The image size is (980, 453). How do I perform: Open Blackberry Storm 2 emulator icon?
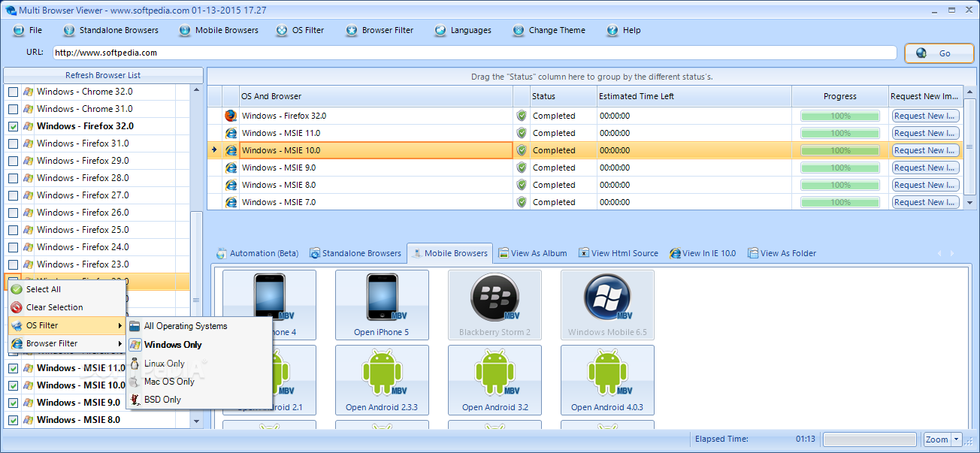point(495,304)
